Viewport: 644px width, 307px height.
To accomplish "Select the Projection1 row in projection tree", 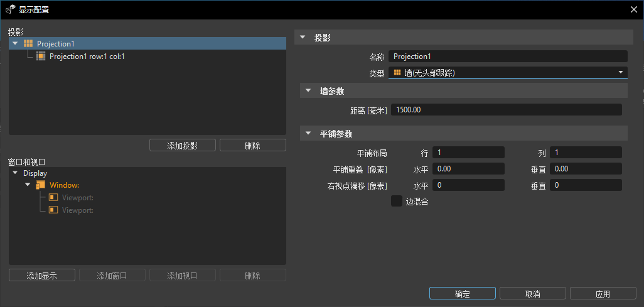I will tap(148, 43).
